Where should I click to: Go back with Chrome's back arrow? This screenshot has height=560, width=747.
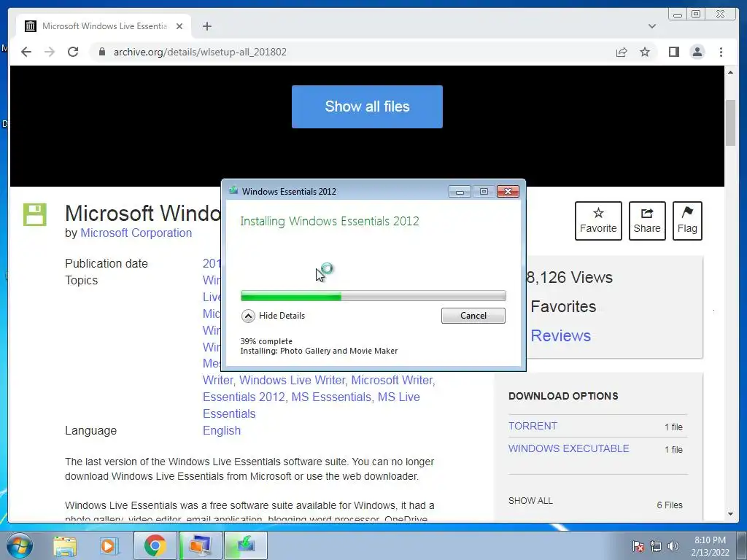[26, 52]
